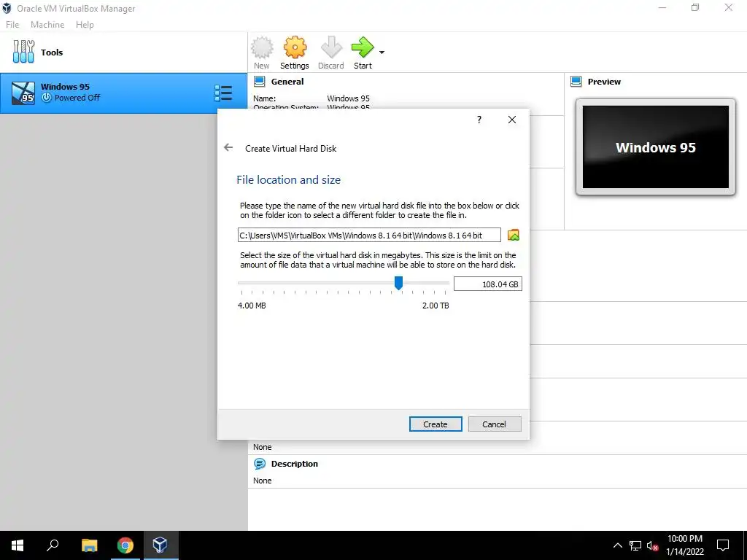
Task: Expand the Start button dropdown arrow
Action: click(382, 52)
